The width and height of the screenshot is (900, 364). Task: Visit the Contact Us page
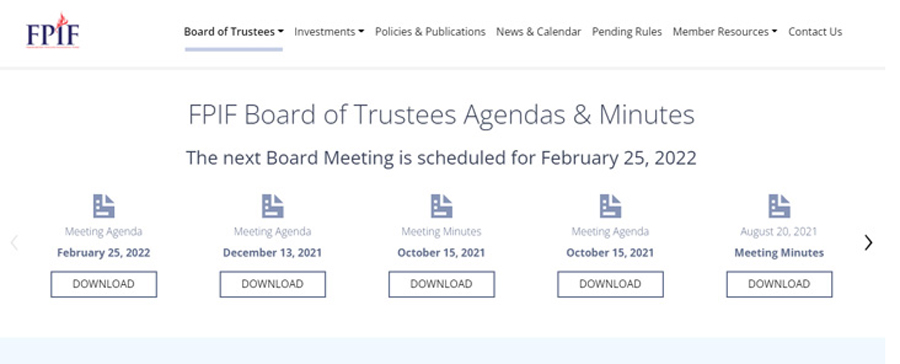tap(815, 32)
